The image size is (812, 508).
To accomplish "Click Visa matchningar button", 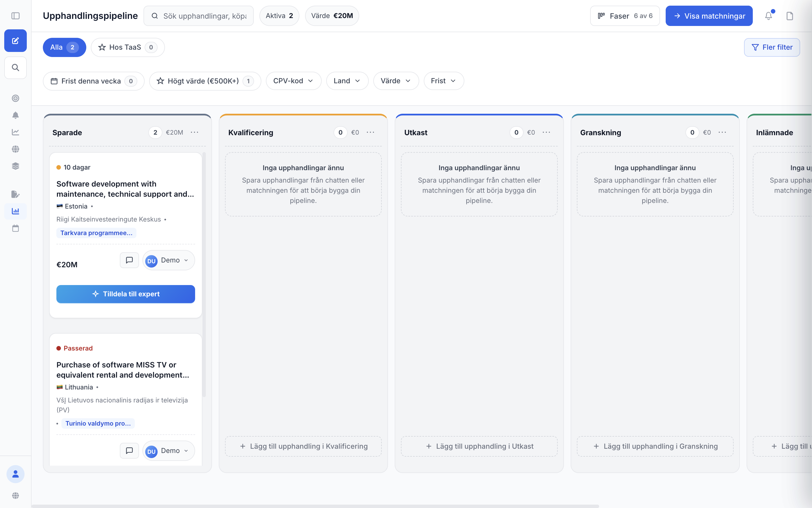I will 709,16.
